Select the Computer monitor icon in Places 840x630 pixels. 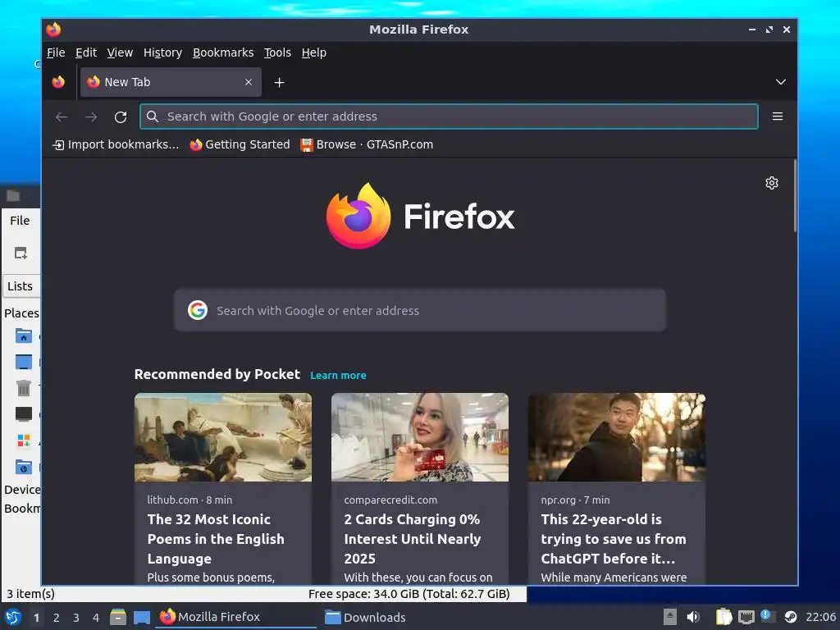coord(23,414)
